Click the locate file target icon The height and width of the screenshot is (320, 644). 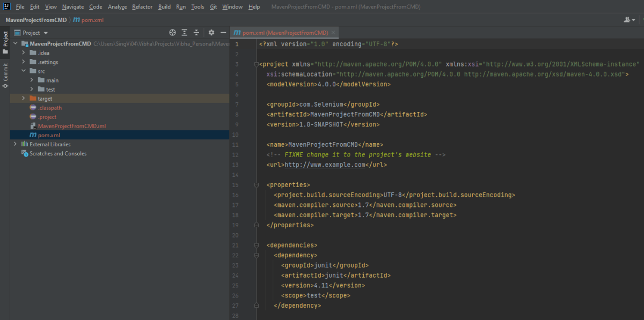[172, 33]
